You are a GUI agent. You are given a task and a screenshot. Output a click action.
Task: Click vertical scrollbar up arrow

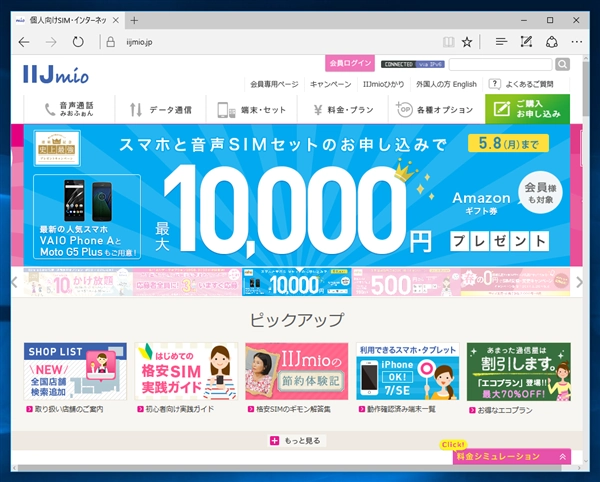(586, 58)
